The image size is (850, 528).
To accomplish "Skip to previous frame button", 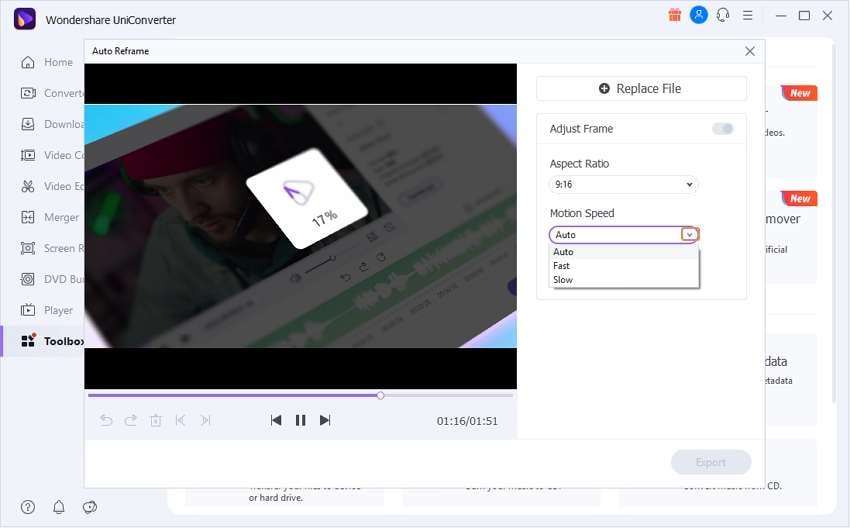I will pyautogui.click(x=276, y=421).
